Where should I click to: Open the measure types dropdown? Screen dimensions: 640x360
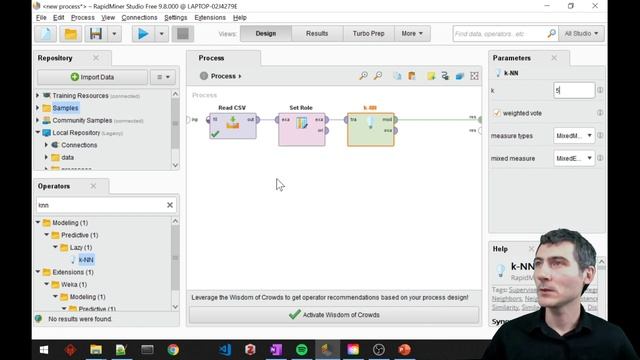pos(574,136)
